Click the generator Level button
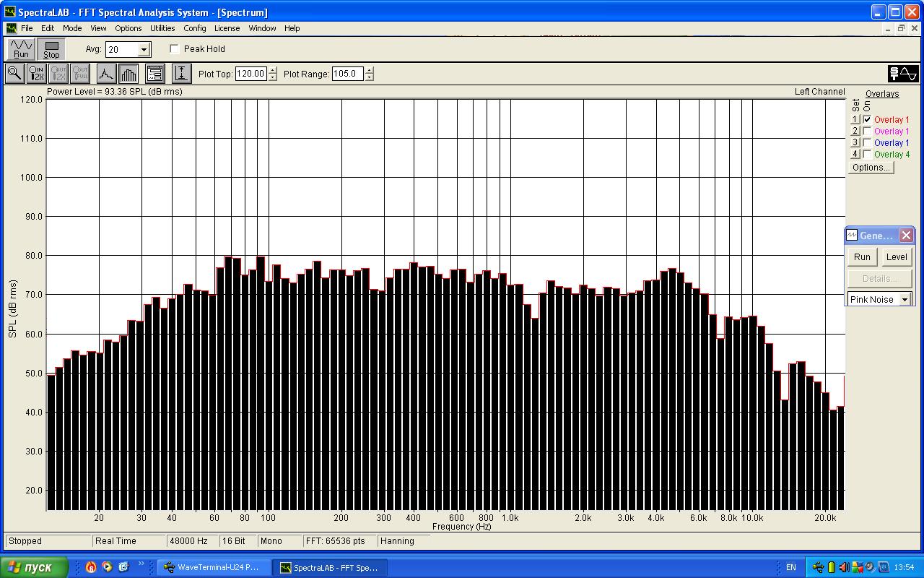924x578 pixels. 896,257
